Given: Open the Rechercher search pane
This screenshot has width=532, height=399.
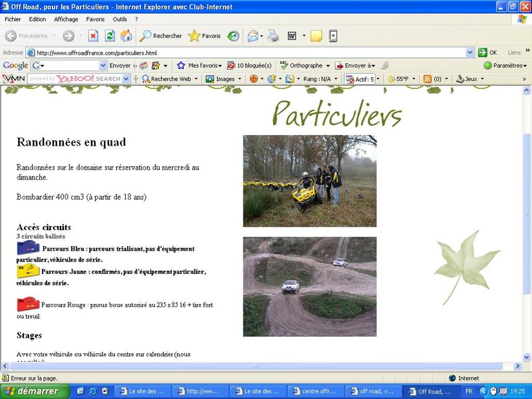Looking at the screenshot, I should tap(161, 36).
